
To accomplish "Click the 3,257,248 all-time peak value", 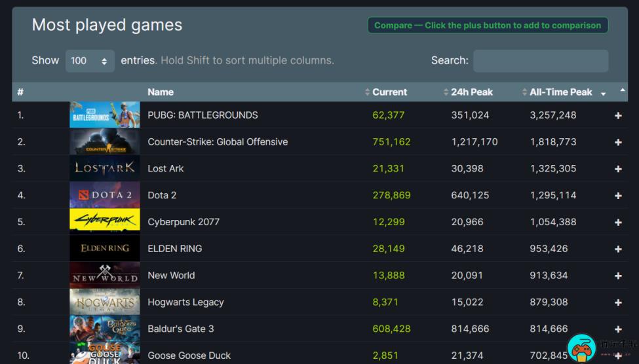I will (553, 115).
